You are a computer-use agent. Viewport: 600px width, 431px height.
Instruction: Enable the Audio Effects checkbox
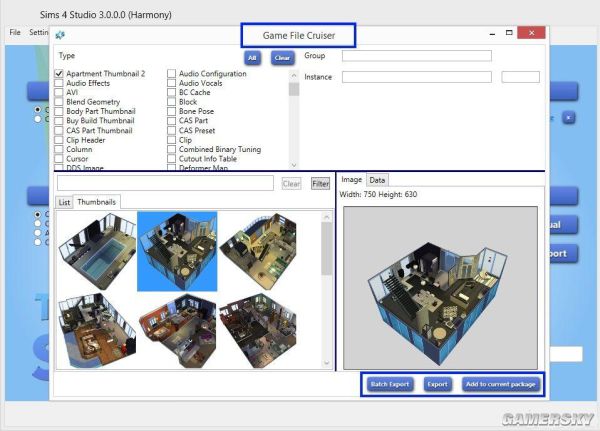[x=59, y=83]
